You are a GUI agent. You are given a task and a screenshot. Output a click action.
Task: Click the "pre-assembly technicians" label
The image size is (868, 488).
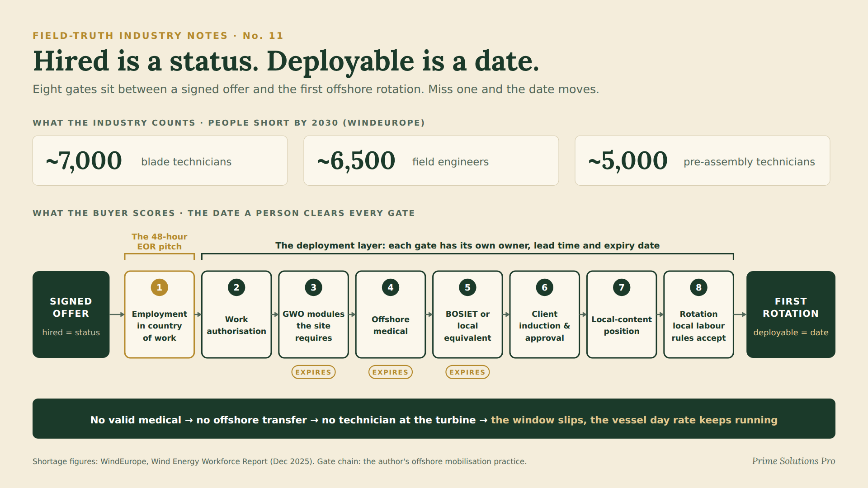(749, 162)
